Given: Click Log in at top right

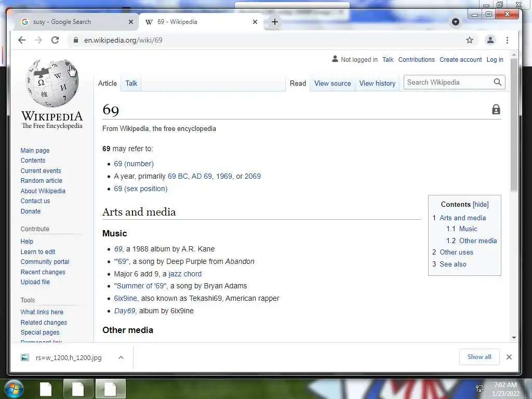Looking at the screenshot, I should tap(495, 59).
